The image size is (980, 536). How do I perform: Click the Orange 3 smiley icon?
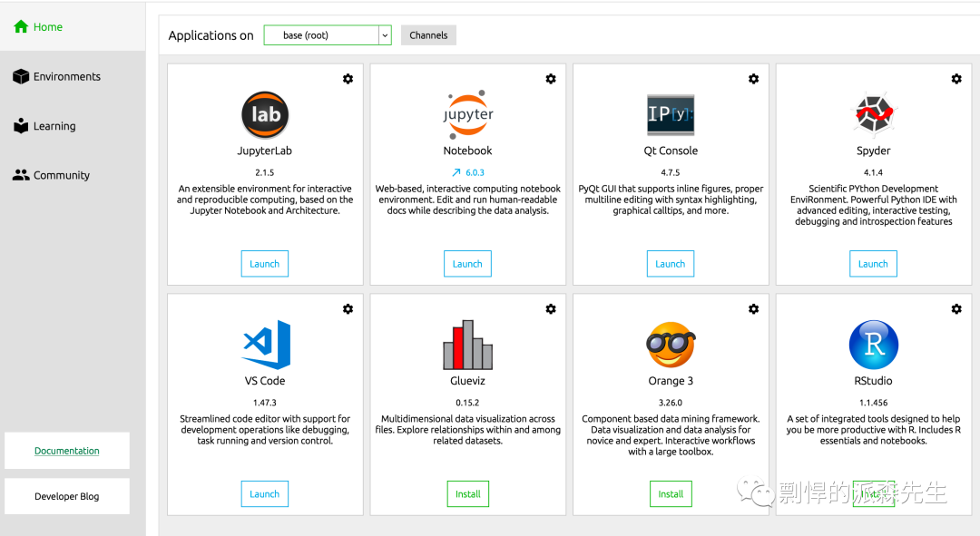click(671, 345)
